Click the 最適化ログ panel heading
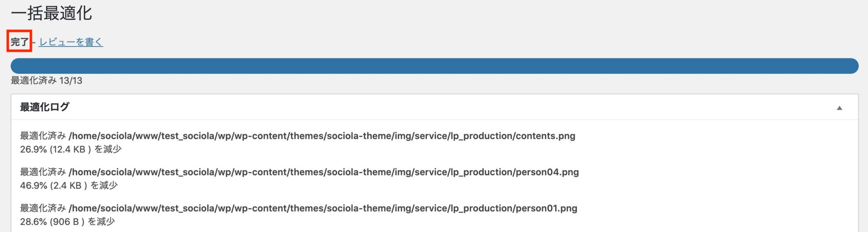868x232 pixels. pyautogui.click(x=45, y=107)
